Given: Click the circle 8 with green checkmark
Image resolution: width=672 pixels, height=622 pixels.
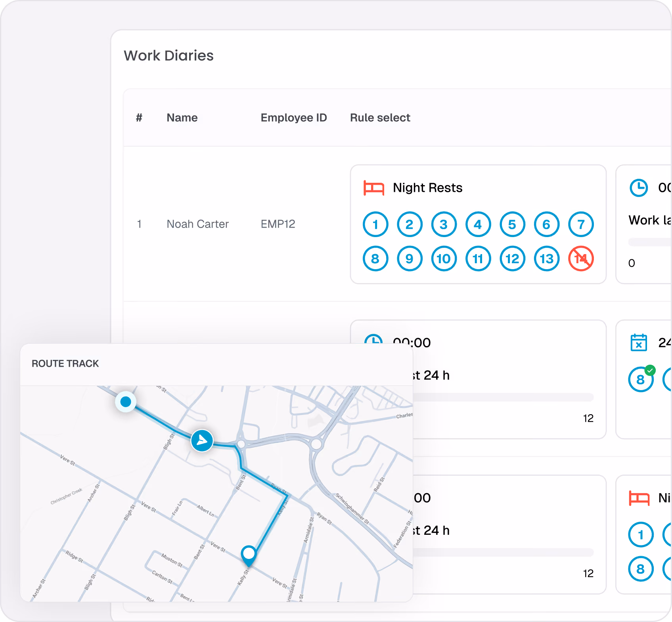Looking at the screenshot, I should pos(641,379).
